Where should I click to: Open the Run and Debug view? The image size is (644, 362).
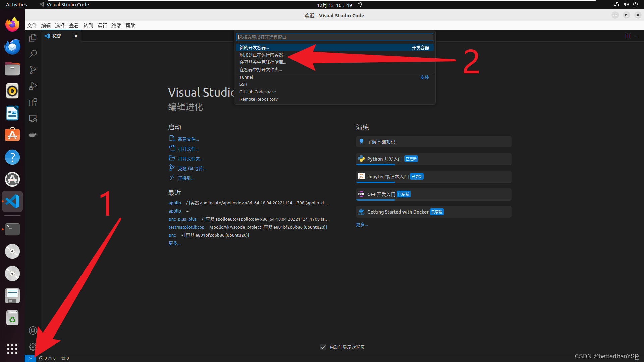(33, 86)
